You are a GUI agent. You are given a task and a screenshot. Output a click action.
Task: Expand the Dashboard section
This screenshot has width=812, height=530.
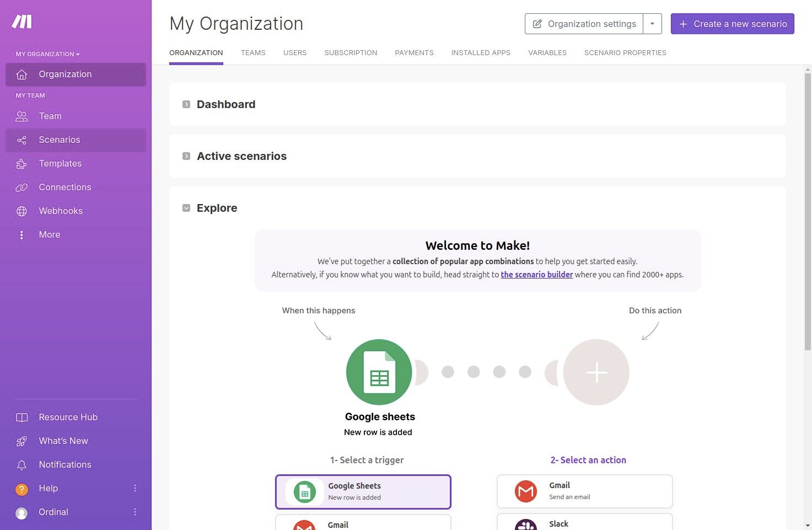point(186,104)
